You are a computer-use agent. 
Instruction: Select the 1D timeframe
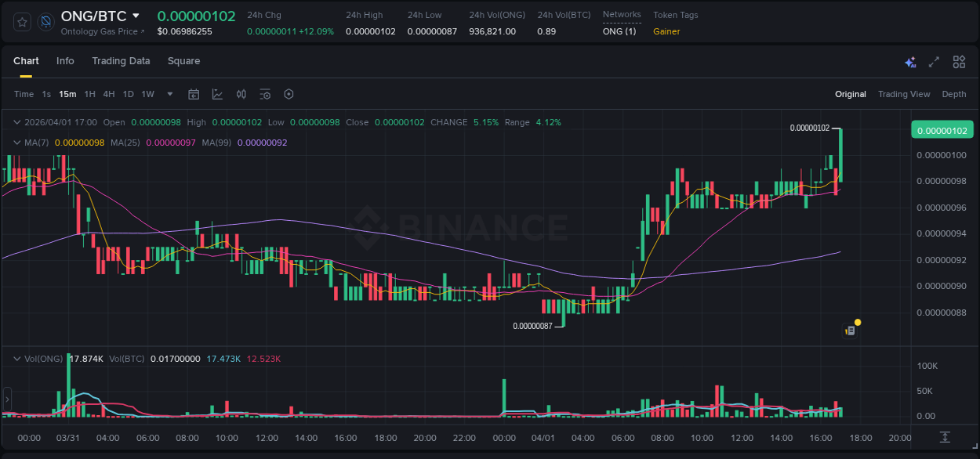tap(128, 94)
